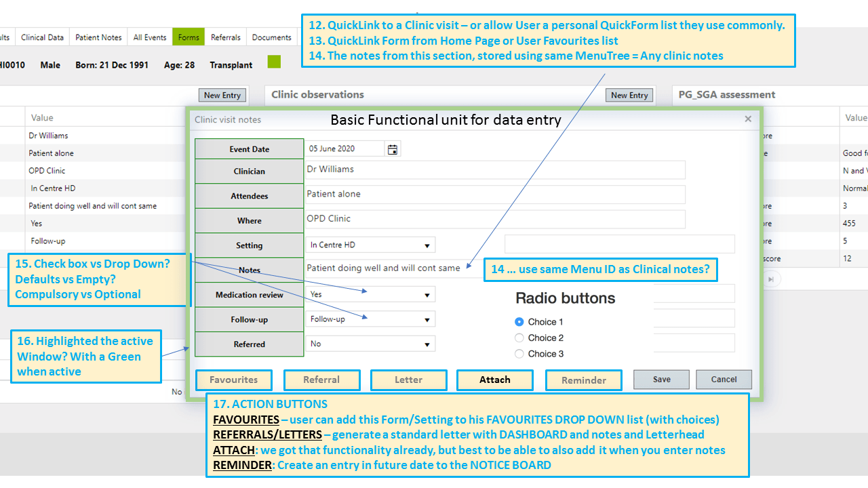Select Choice 3 radio button
Screen dimensions: 868x488
pyautogui.click(x=519, y=354)
